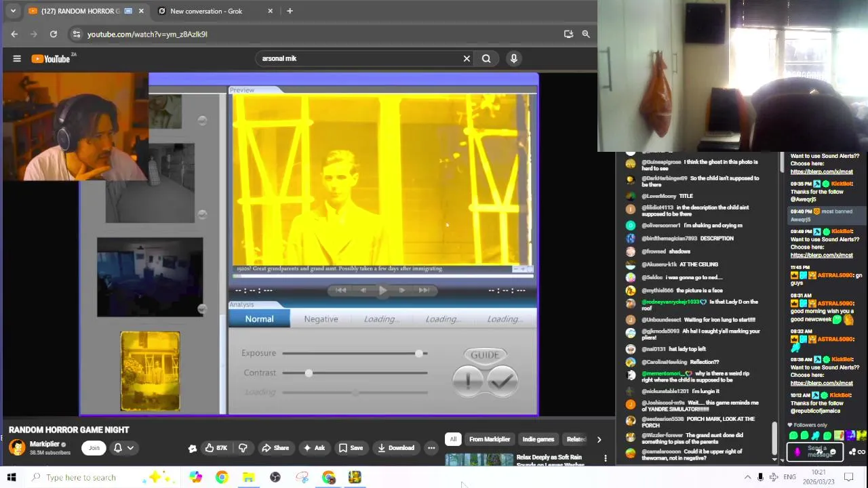Download the YouTube video
This screenshot has width=868, height=488.
(x=396, y=447)
